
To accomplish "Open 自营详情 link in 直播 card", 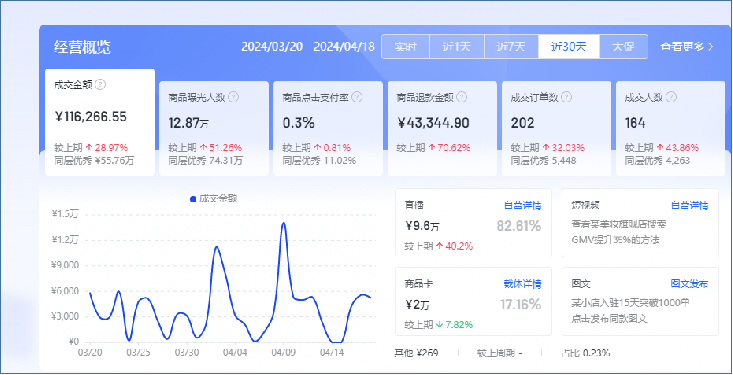I will pyautogui.click(x=522, y=205).
